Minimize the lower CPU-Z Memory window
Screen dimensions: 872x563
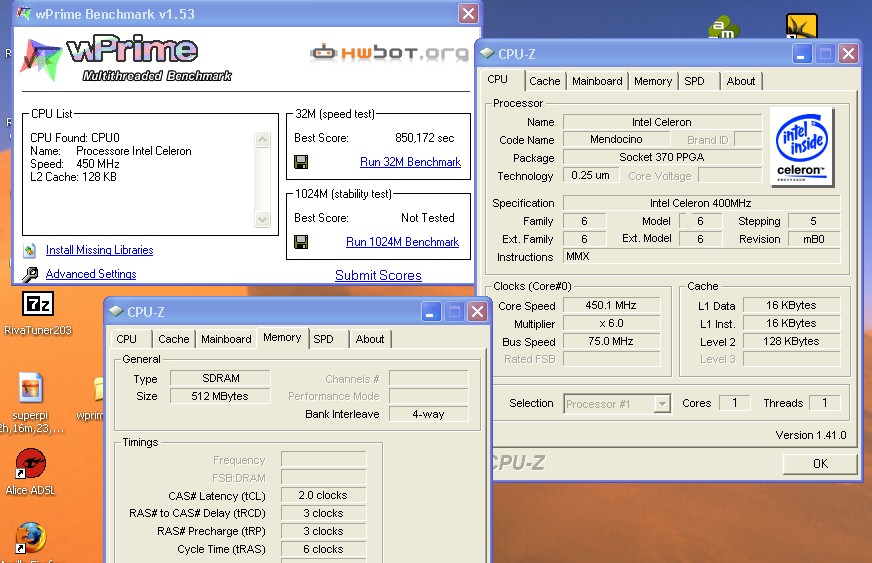[x=430, y=312]
